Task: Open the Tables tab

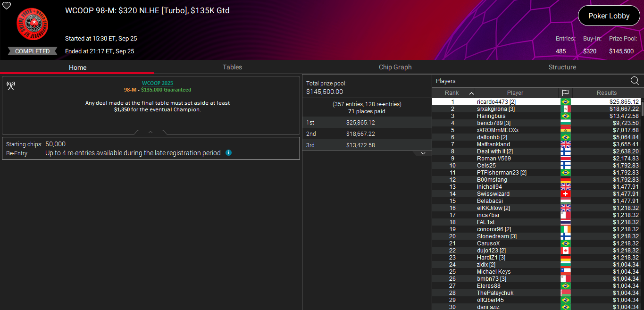Action: [x=232, y=67]
